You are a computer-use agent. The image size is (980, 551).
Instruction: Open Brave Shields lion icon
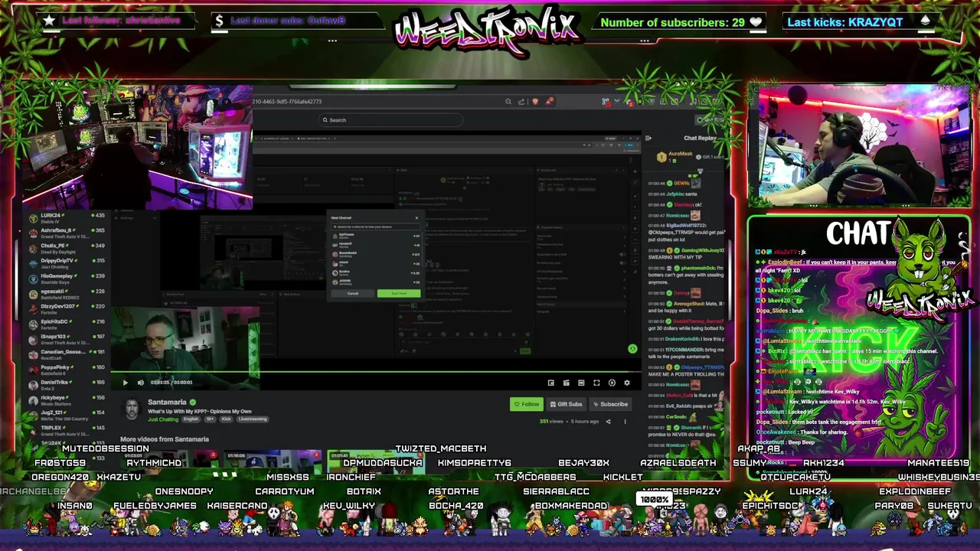[x=535, y=101]
